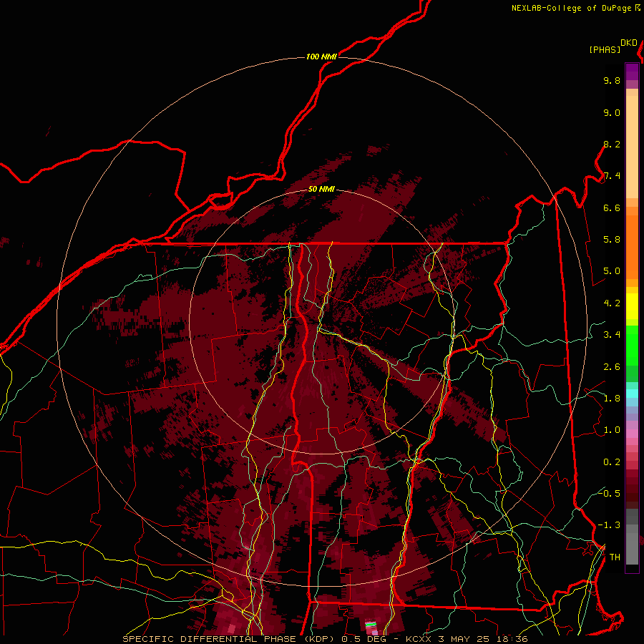
Task: Click the 3.4 scale label
Action: pyautogui.click(x=612, y=335)
